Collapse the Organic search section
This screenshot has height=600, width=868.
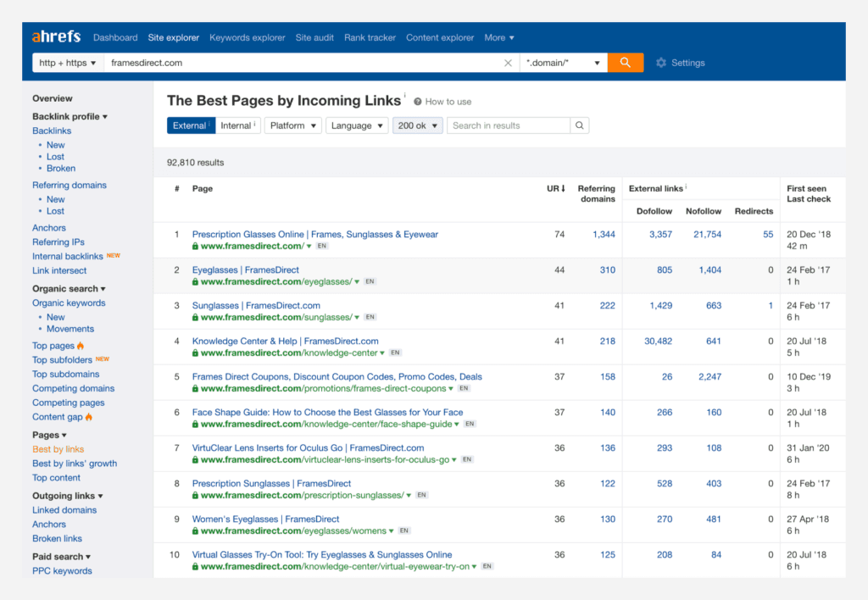tap(69, 288)
